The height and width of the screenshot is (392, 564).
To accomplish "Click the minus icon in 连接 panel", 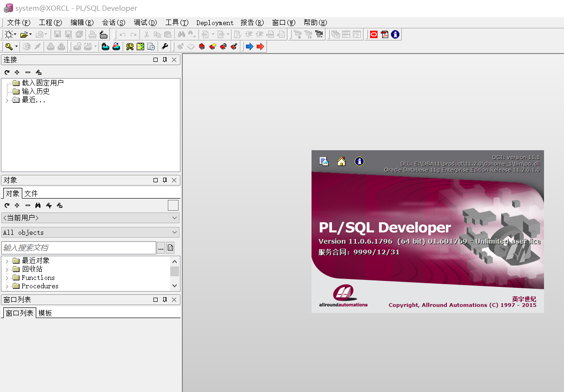I will (x=28, y=72).
